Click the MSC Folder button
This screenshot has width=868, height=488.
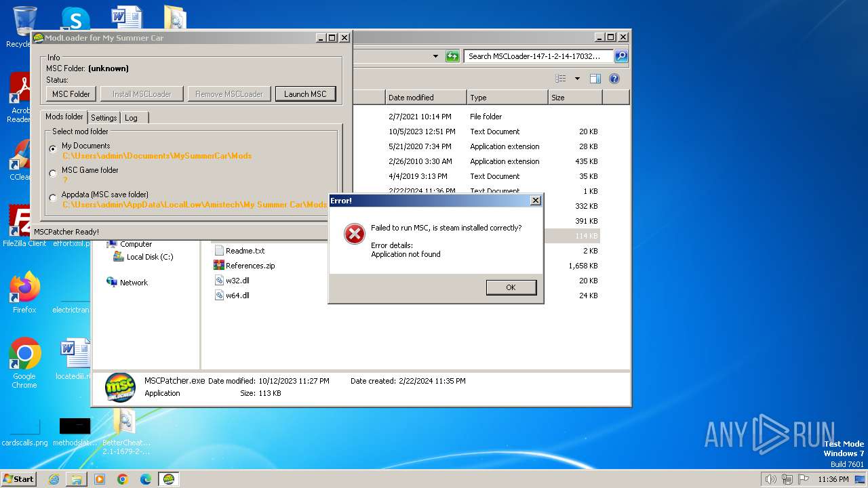pyautogui.click(x=71, y=94)
